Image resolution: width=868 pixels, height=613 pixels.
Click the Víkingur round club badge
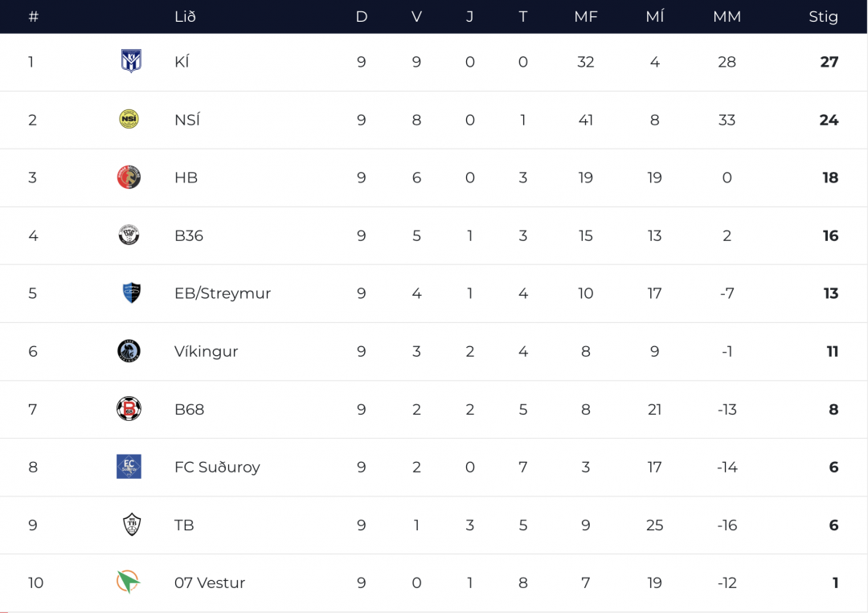tap(129, 350)
